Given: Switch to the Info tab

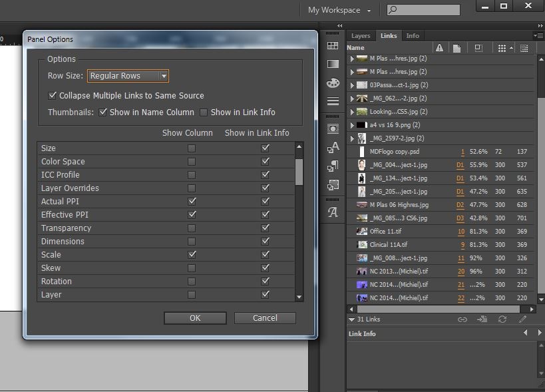Looking at the screenshot, I should (413, 35).
